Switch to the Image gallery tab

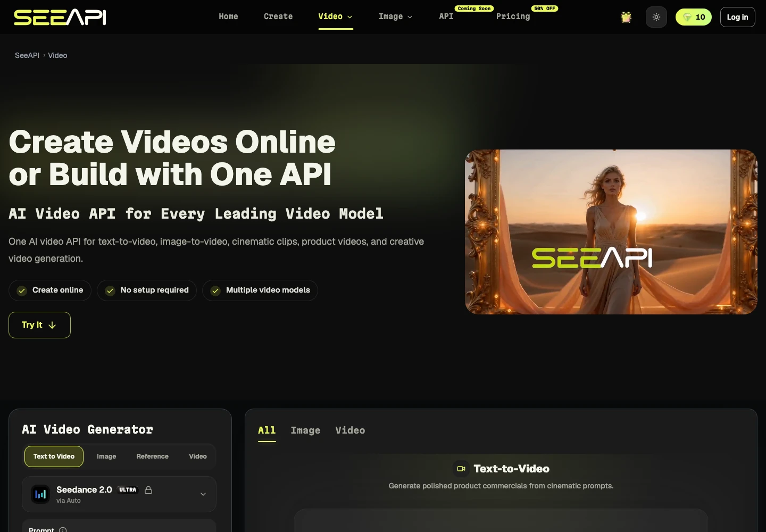pos(305,430)
